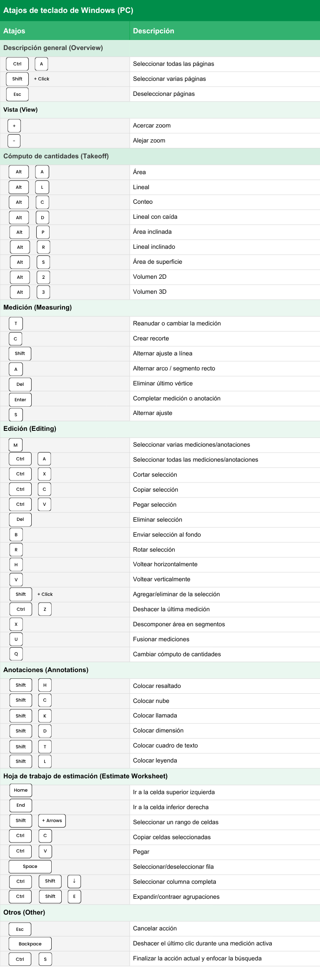This screenshot has width=320, height=980.
Task: Click the plus key for Acercar zoom
Action: click(14, 126)
